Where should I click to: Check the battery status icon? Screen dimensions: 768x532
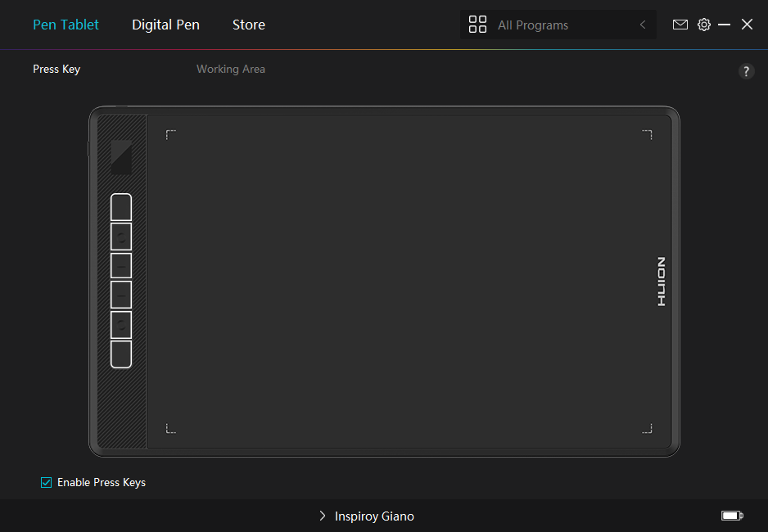point(731,516)
